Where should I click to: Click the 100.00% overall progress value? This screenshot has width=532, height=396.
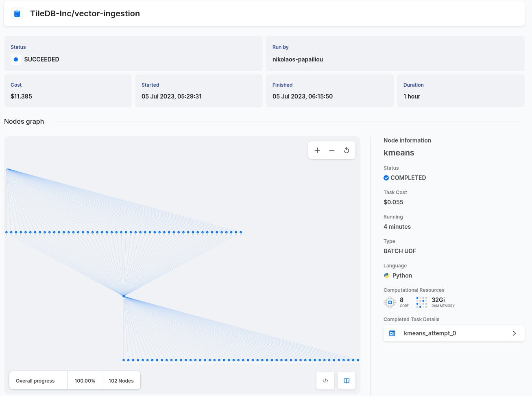click(85, 381)
